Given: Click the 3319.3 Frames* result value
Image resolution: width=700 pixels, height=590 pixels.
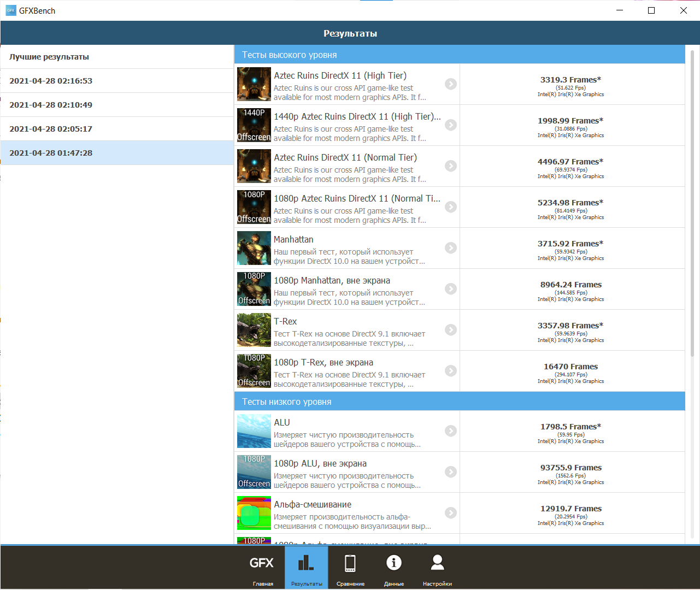Looking at the screenshot, I should [570, 80].
